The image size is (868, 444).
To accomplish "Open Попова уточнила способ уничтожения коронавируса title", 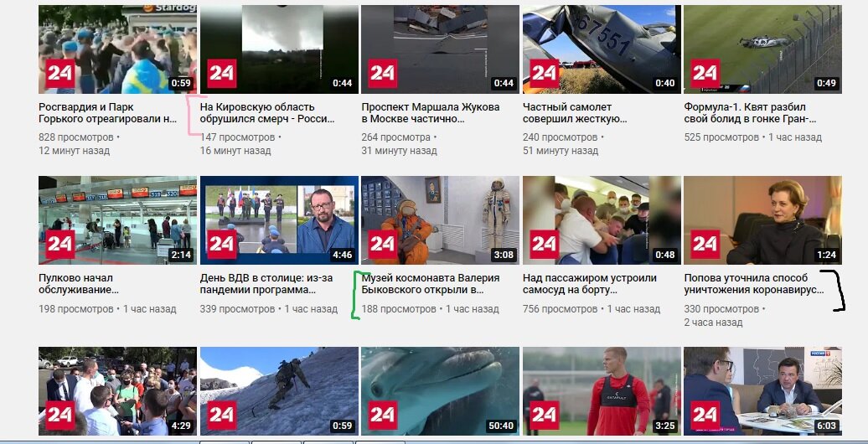I will pyautogui.click(x=753, y=284).
